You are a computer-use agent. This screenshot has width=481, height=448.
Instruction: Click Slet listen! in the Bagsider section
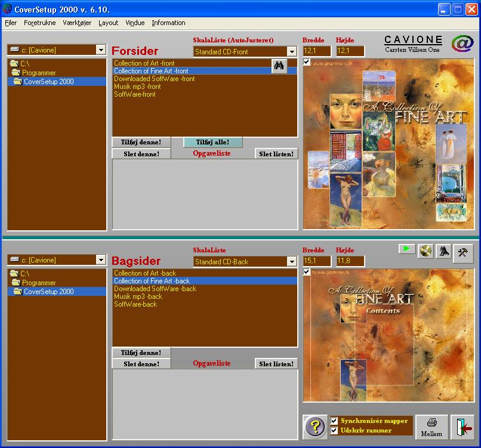coord(276,364)
